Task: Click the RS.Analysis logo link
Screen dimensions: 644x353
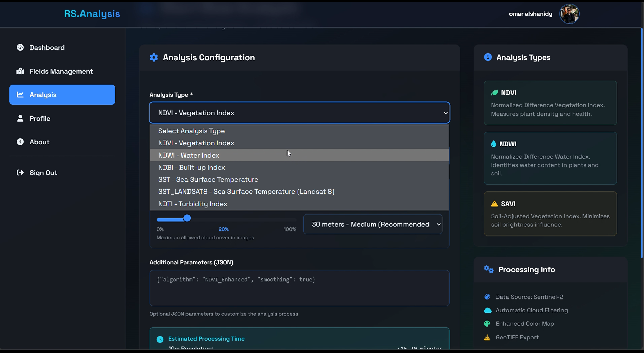Action: [x=92, y=14]
